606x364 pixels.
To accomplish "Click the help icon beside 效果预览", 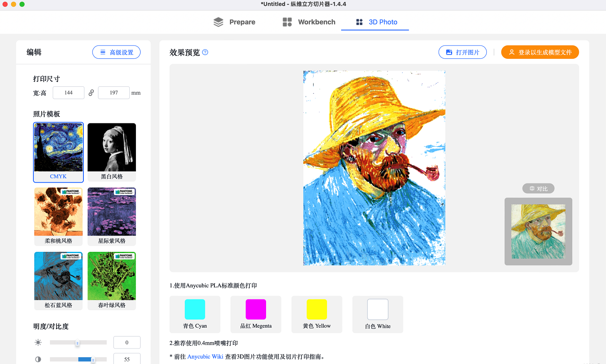I will click(205, 52).
